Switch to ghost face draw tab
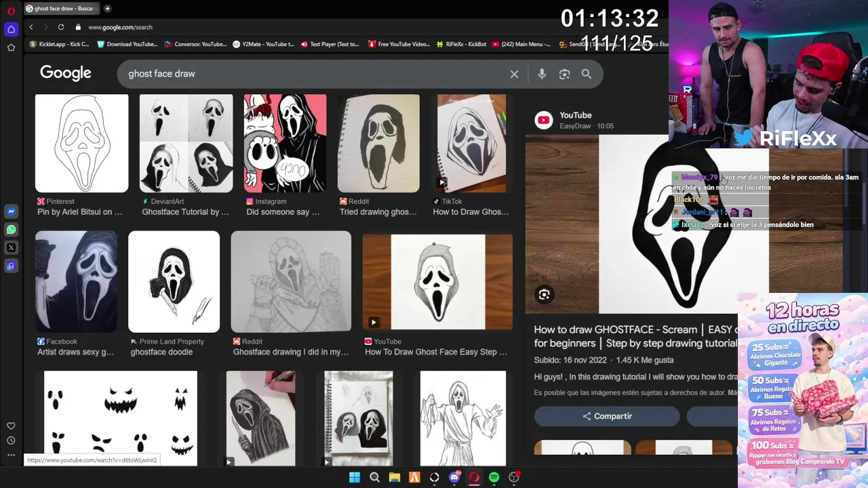The image size is (868, 488). coord(61,9)
